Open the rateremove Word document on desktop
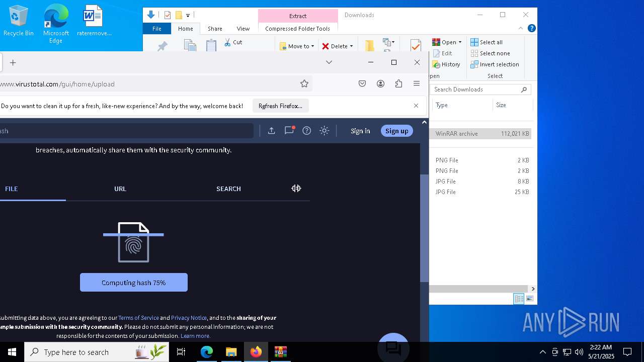Viewport: 644px width, 362px height. pos(94,21)
